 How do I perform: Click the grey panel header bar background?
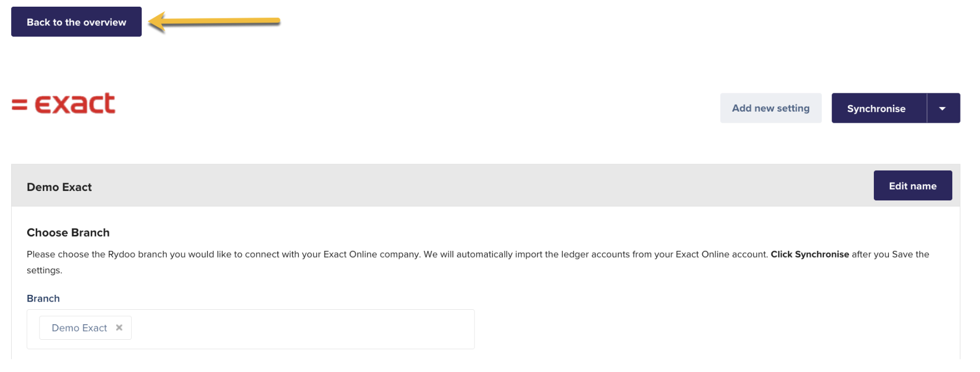pyautogui.click(x=444, y=186)
